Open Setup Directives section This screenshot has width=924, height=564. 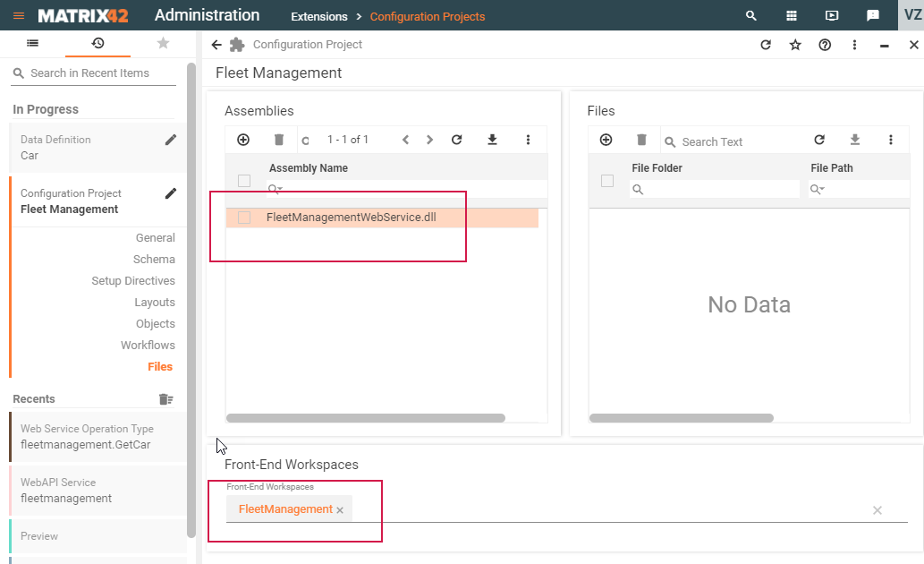[x=133, y=281]
